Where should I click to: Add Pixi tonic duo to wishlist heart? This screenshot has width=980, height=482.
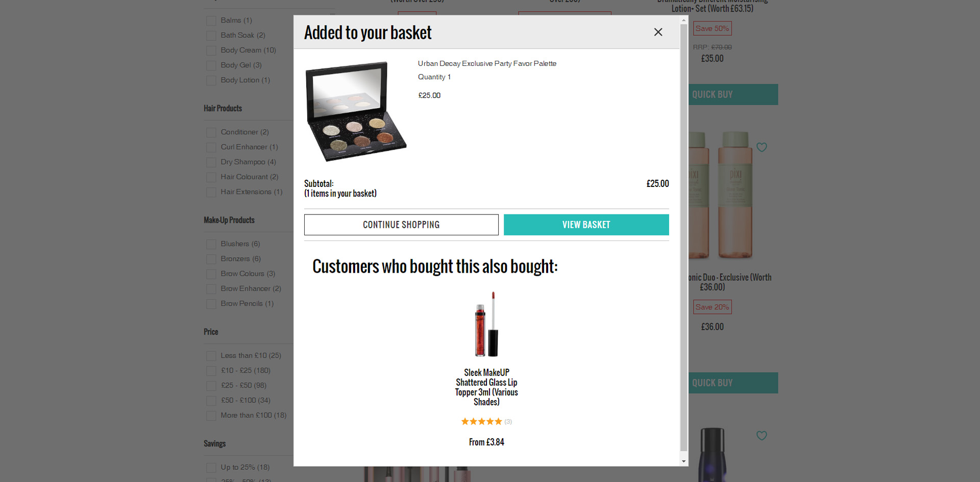pyautogui.click(x=762, y=148)
